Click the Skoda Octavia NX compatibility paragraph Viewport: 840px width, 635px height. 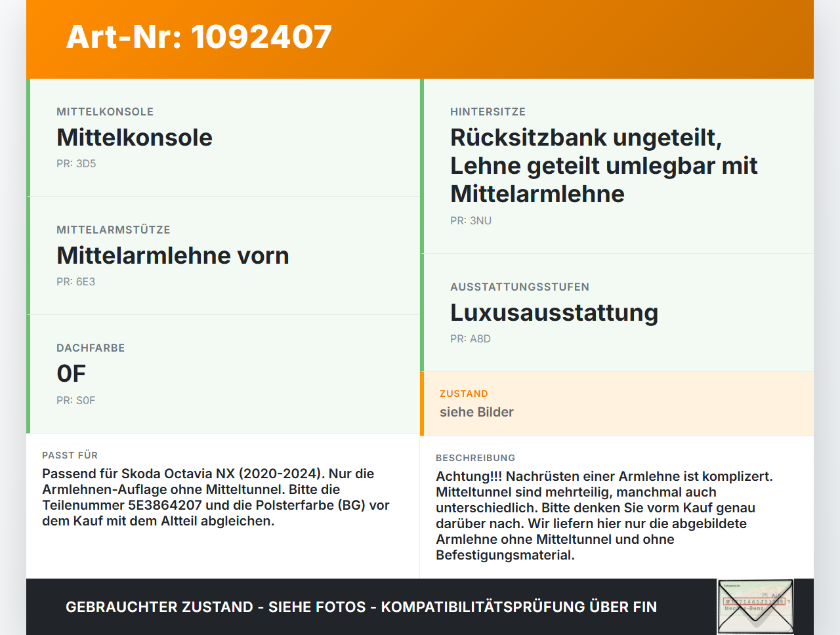coord(216,497)
